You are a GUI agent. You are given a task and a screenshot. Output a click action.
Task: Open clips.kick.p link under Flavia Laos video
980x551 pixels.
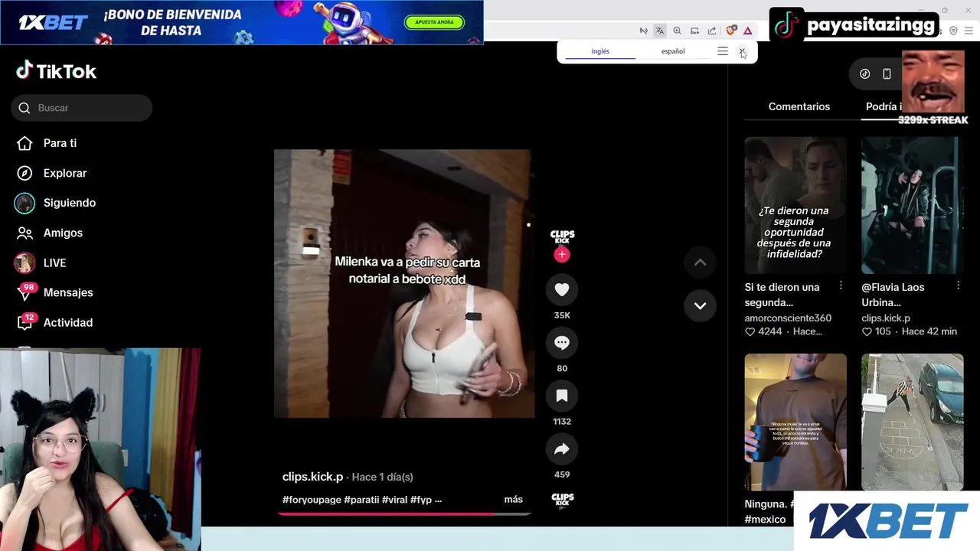pyautogui.click(x=886, y=318)
